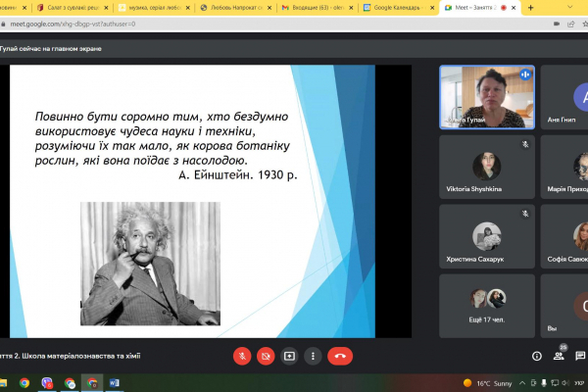The image size is (588, 392).
Task: Click 'А. Ейнштейн. 1930 р.' on the slide
Action: point(238,174)
